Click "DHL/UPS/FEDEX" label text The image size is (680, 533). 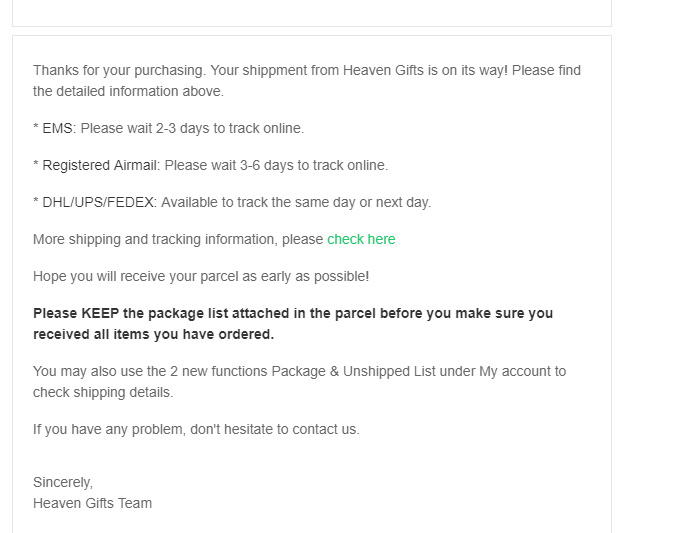pos(98,202)
